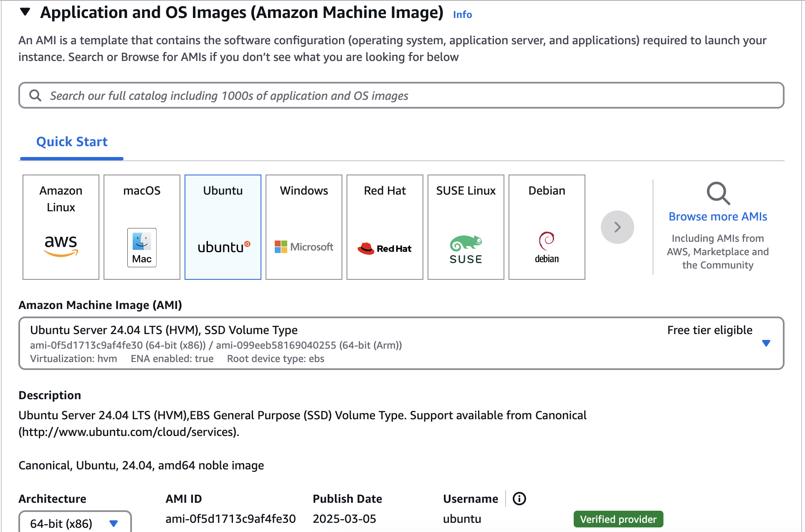Click the Verified provider badge

[x=618, y=519]
